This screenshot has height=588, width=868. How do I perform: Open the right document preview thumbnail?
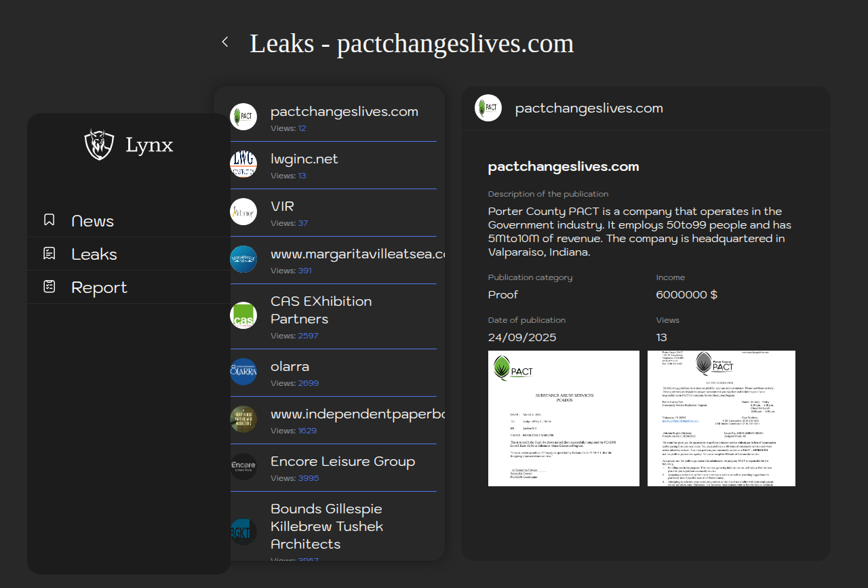(722, 418)
